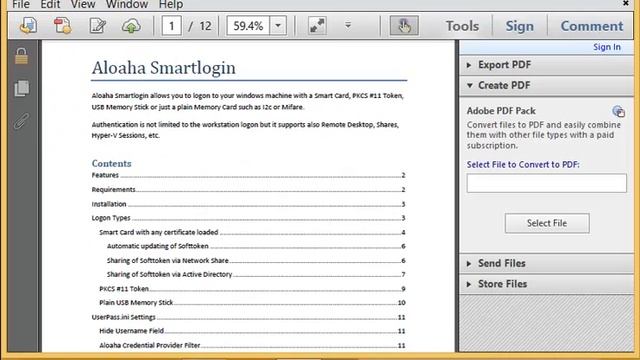Collapse the Create PDF section
640x360 pixels.
[546, 85]
